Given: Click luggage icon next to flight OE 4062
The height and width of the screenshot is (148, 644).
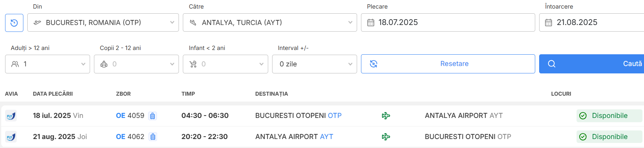Looking at the screenshot, I should (153, 137).
